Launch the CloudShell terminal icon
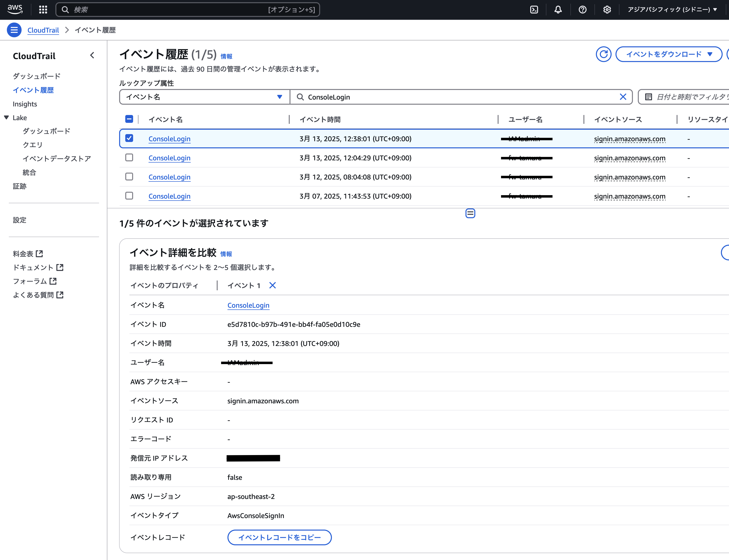 click(x=534, y=10)
